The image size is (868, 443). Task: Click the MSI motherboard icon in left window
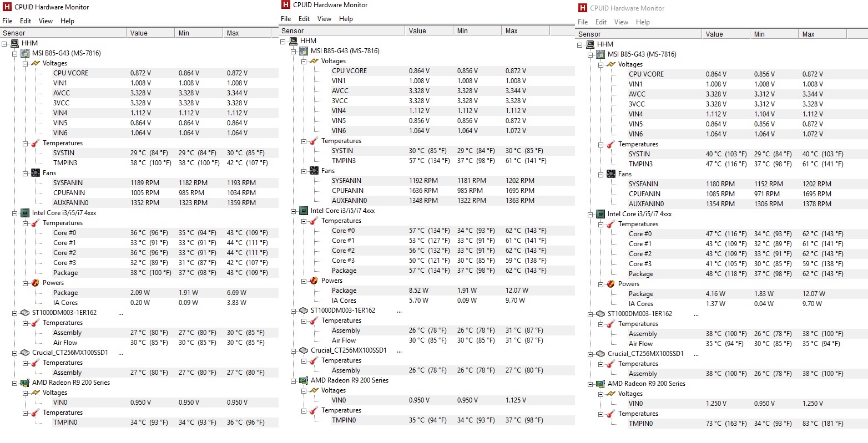coord(25,53)
